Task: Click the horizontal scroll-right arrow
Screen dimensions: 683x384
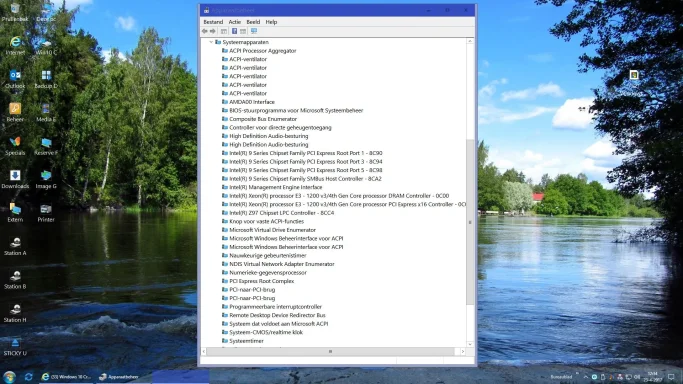Action: tap(463, 351)
